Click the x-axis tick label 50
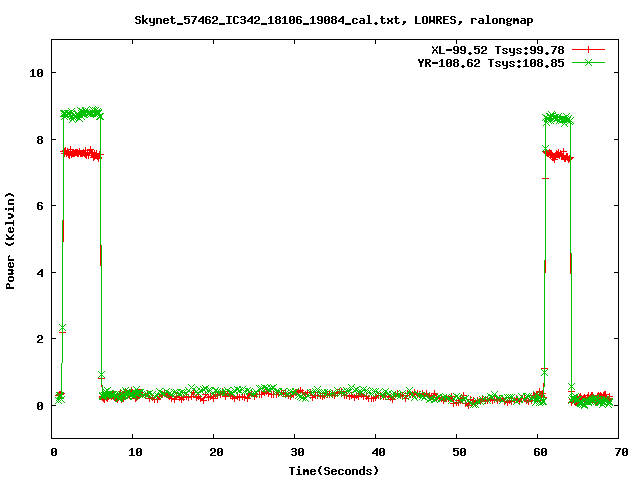Screen dimensions: 640x480 pos(459,452)
